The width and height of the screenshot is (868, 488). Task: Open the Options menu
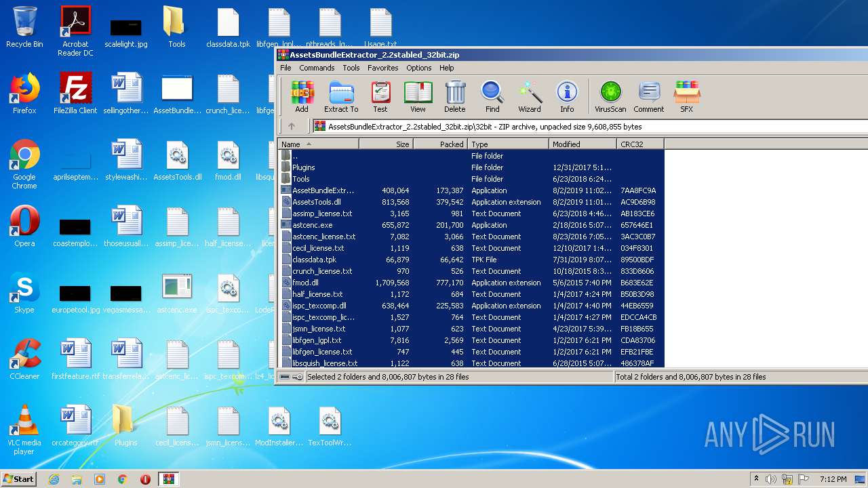click(x=419, y=68)
